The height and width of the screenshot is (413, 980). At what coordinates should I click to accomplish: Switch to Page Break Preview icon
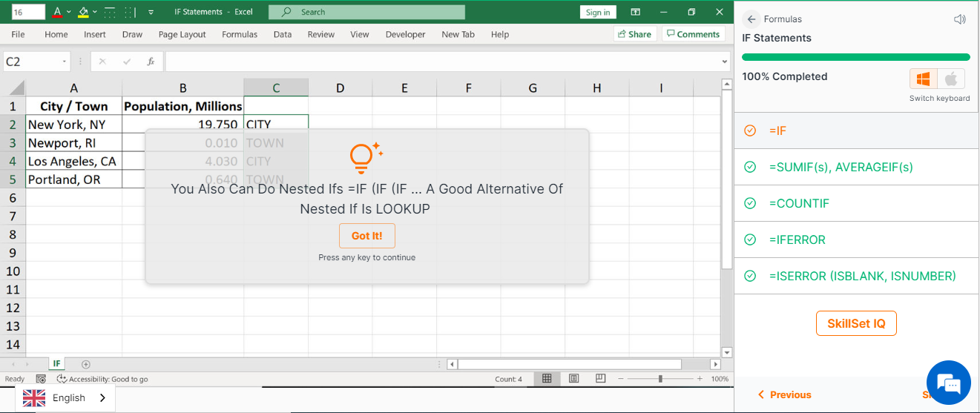pyautogui.click(x=601, y=379)
